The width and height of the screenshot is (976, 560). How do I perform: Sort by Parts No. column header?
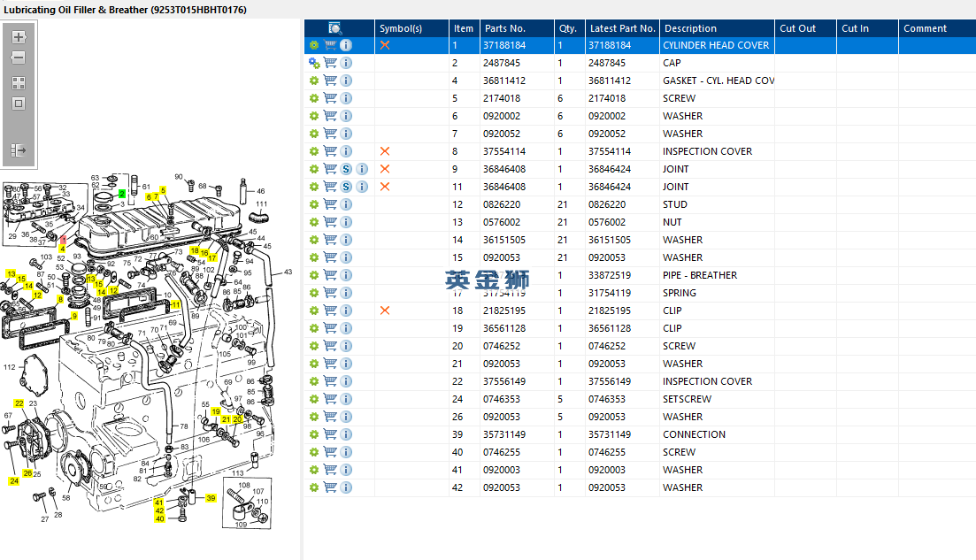point(504,28)
